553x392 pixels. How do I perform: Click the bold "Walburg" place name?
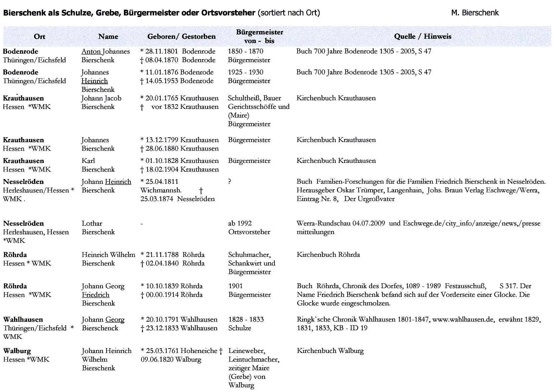click(17, 351)
